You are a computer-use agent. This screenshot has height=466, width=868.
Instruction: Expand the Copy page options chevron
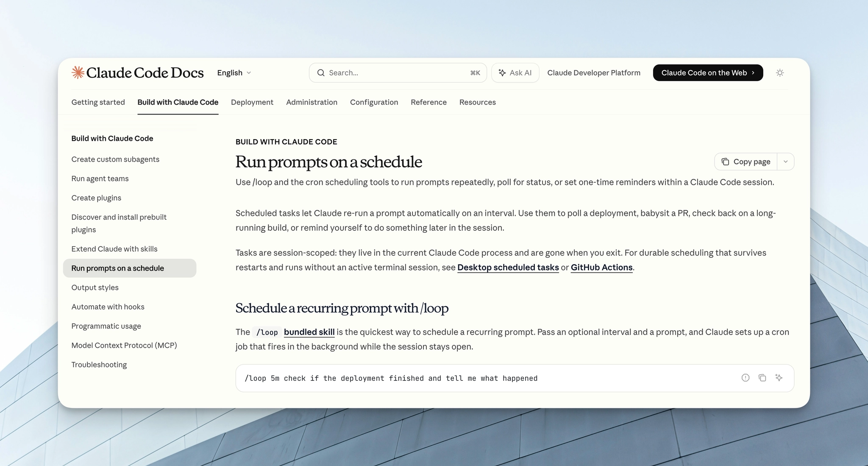(785, 162)
